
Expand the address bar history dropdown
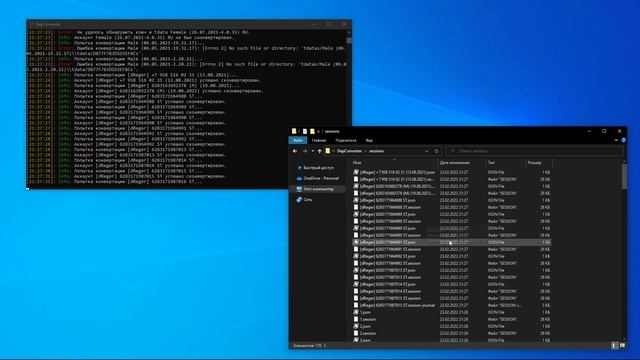tap(427, 151)
